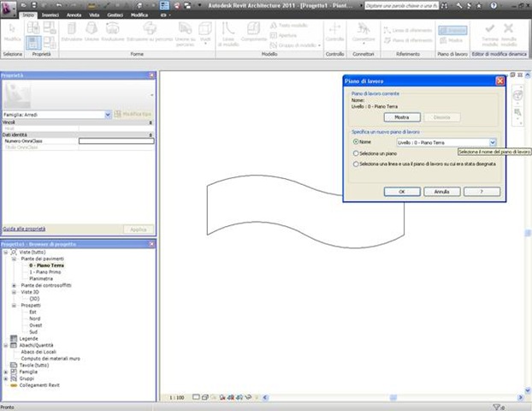The image size is (532, 411).
Task: Collapse the Prospetti tree node
Action: [14, 305]
